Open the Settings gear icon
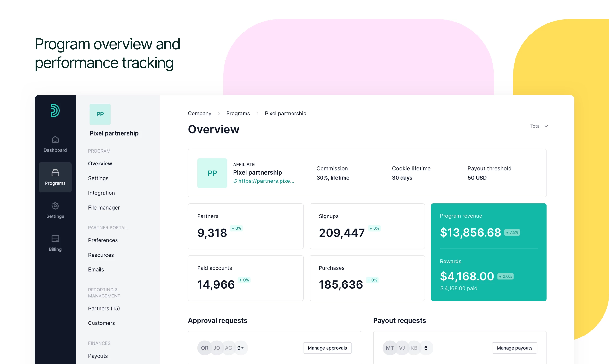Image resolution: width=609 pixels, height=364 pixels. 55,205
